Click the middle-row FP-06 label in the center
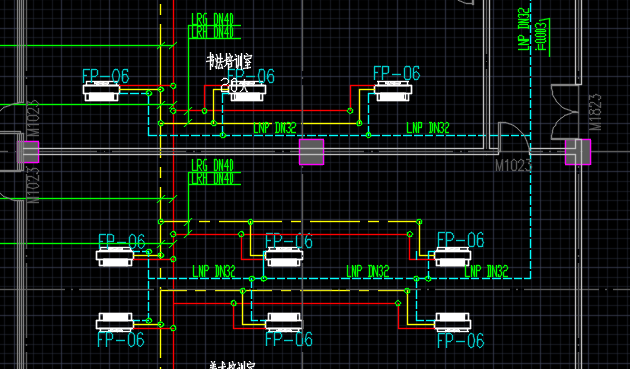Viewport: 630px width, 369px height. pos(289,241)
